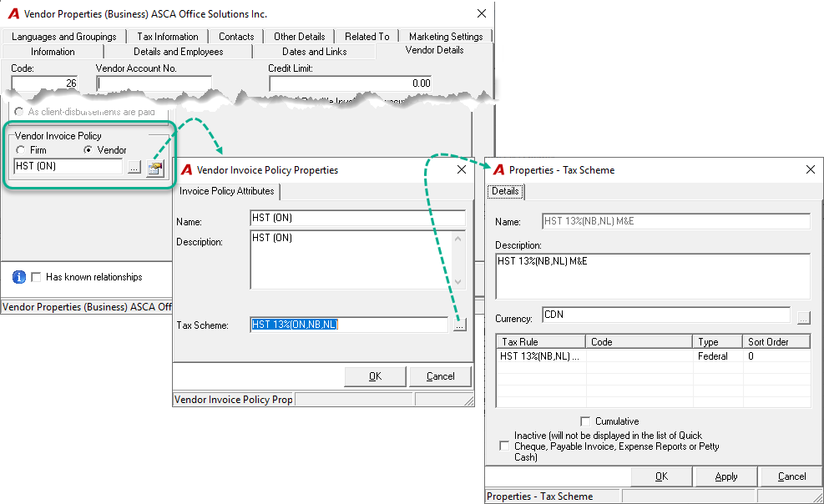Select the Firm radio button
Viewport: 824px width, 504px height.
coord(21,150)
